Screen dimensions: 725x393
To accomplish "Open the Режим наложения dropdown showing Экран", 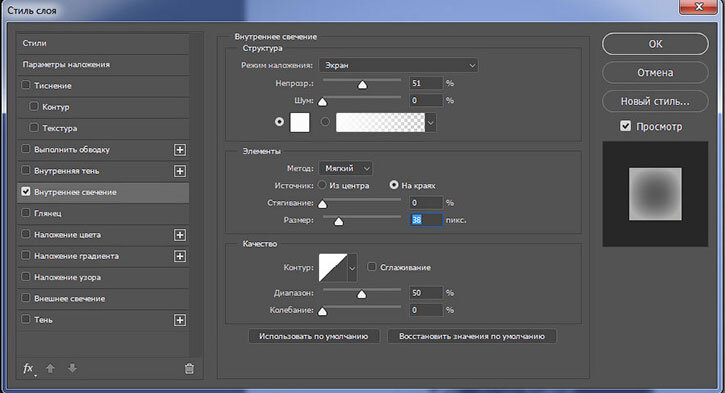I will (399, 65).
